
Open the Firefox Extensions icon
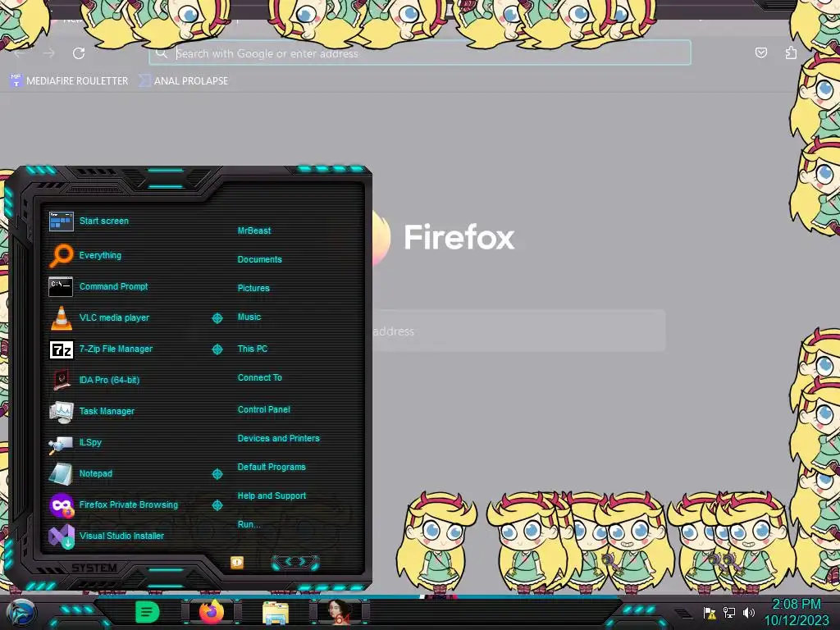792,52
